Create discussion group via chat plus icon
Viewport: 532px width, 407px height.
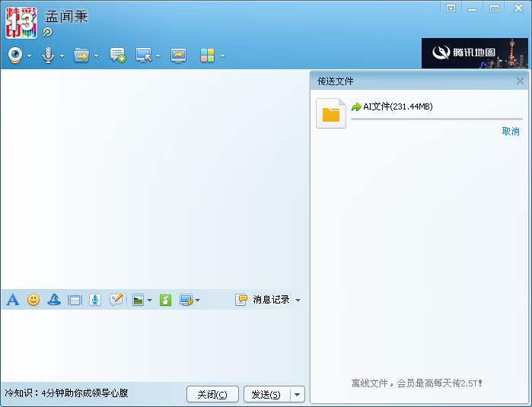pos(117,56)
